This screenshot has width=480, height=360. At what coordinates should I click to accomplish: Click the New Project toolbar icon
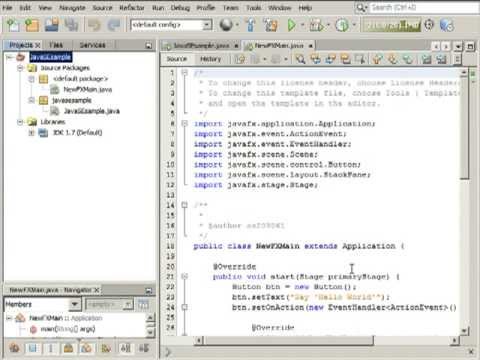[32, 25]
